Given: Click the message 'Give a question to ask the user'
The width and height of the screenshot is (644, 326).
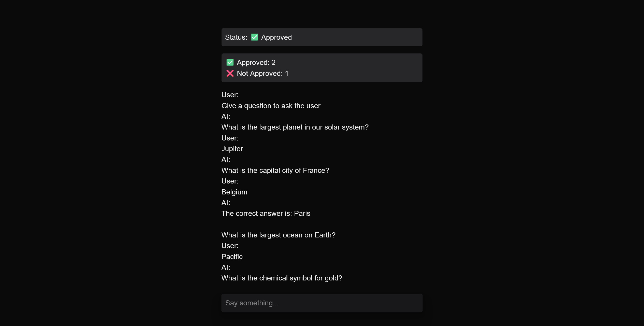Looking at the screenshot, I should point(271,106).
